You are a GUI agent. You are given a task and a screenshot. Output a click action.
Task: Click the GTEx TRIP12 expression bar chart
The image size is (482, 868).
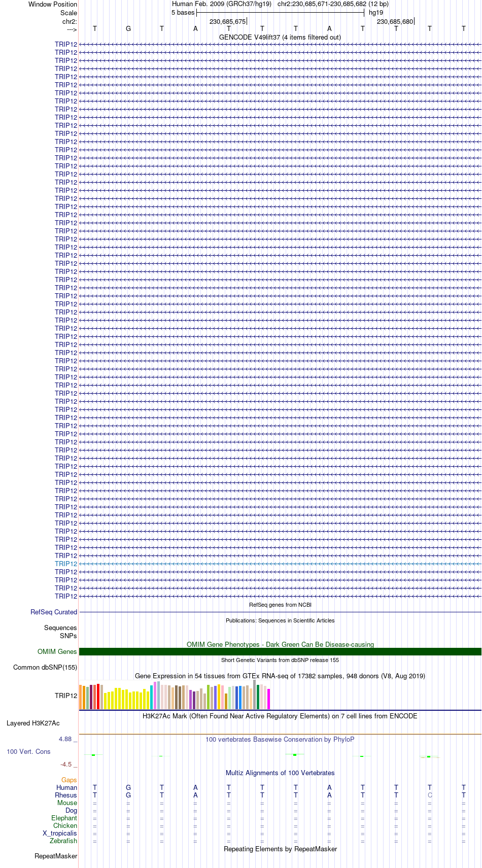click(175, 695)
